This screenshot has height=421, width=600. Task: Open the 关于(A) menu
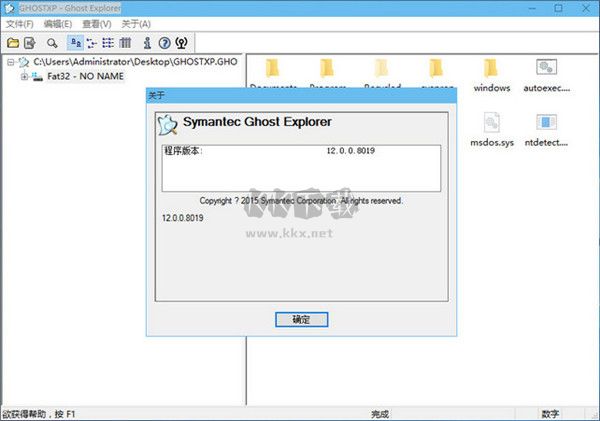coord(136,24)
